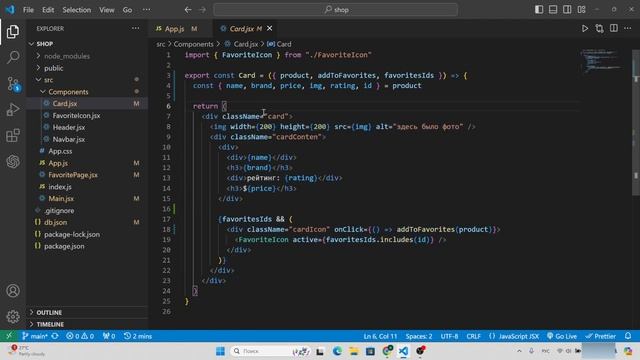Open package.json in the explorer
Image resolution: width=640 pixels, height=360 pixels.
click(64, 246)
